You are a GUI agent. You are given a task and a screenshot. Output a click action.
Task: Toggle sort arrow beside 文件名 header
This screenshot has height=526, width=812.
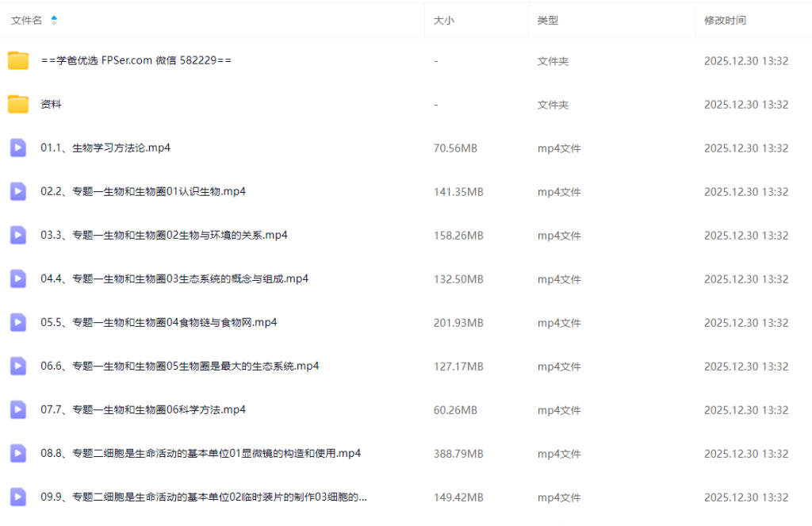click(54, 21)
